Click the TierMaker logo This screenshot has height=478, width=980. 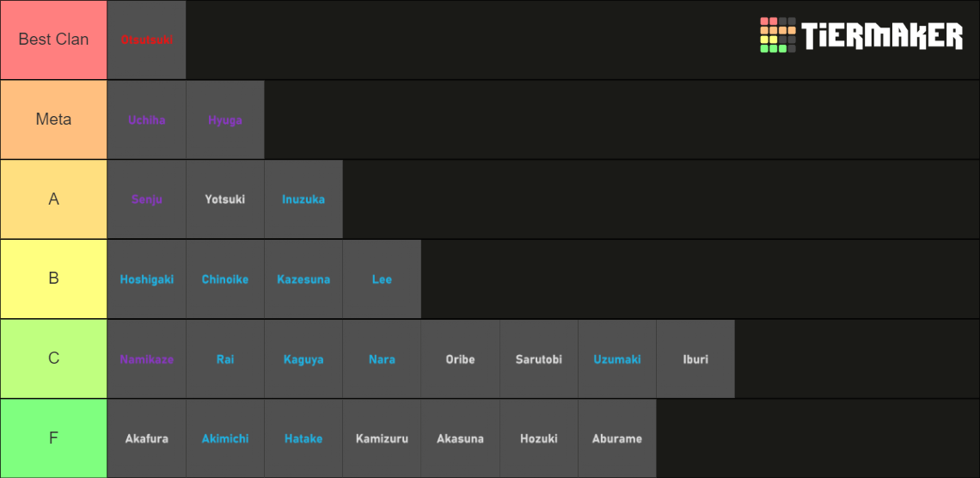(861, 36)
